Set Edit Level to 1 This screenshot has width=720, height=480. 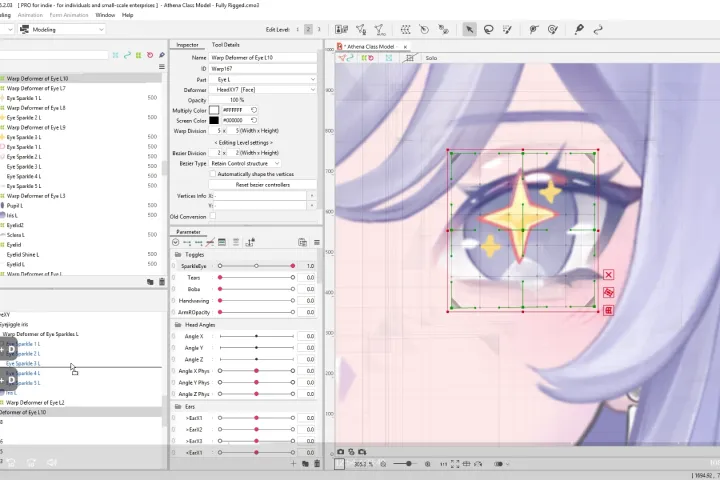(x=298, y=29)
